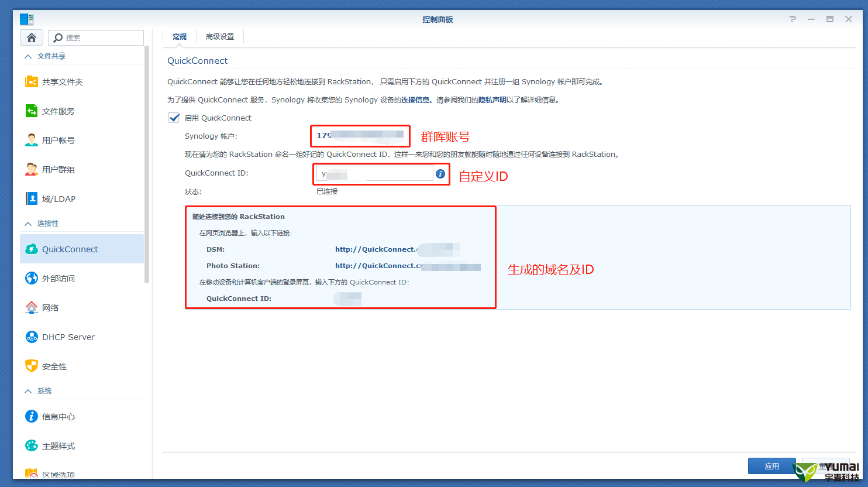868x487 pixels.
Task: Collapse the 连接性 section
Action: pos(28,224)
